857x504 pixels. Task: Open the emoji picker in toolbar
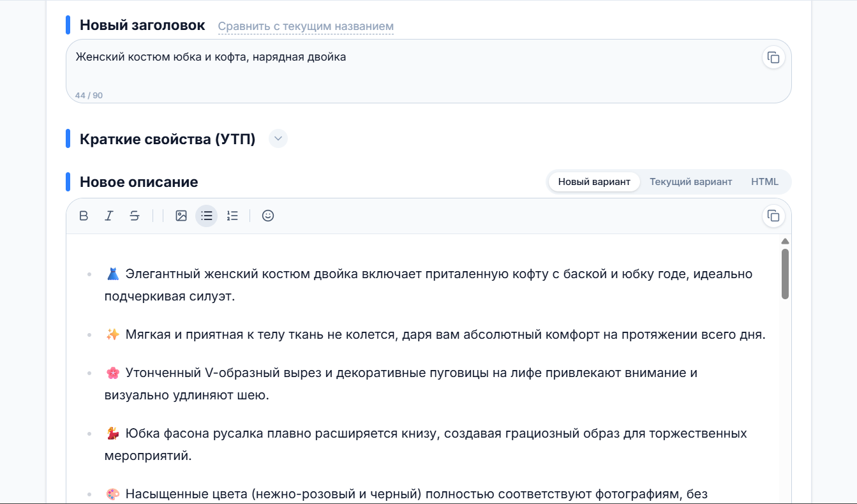click(268, 216)
